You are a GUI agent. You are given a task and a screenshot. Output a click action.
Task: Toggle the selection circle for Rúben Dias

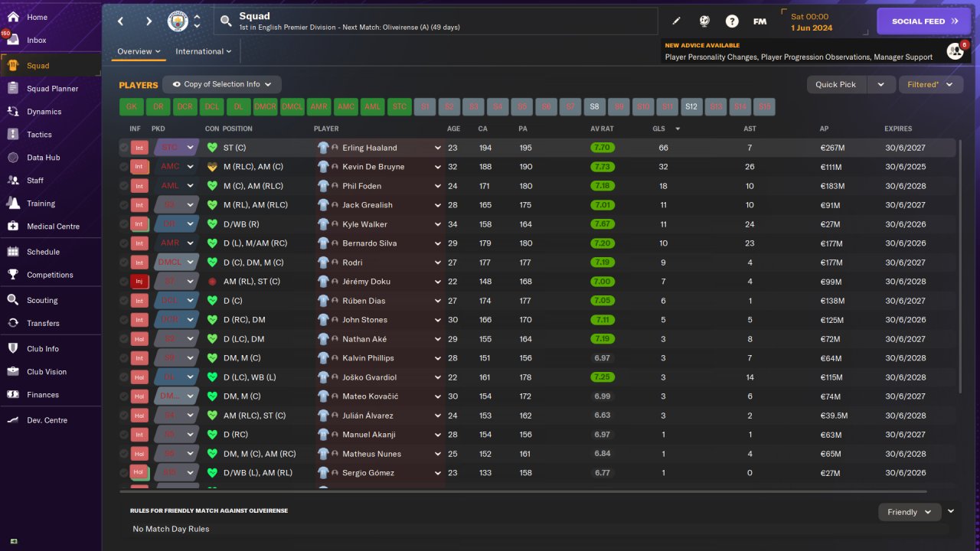click(124, 301)
